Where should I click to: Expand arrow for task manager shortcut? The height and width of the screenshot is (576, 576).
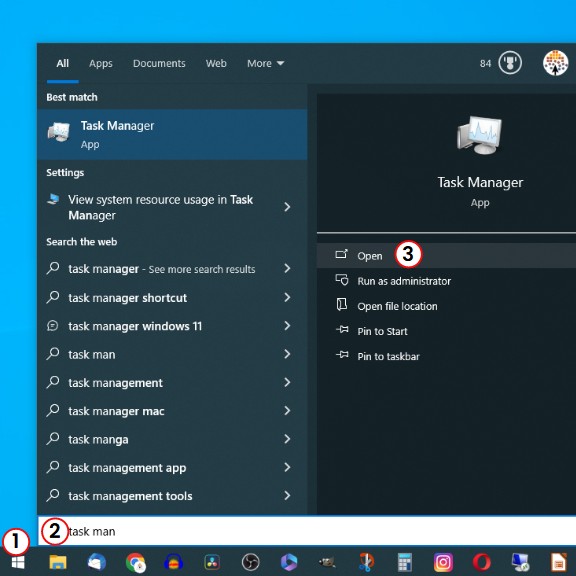coord(287,297)
